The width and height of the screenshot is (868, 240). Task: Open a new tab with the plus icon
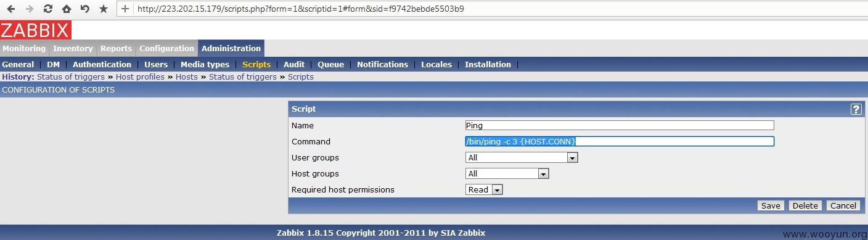pos(125,9)
